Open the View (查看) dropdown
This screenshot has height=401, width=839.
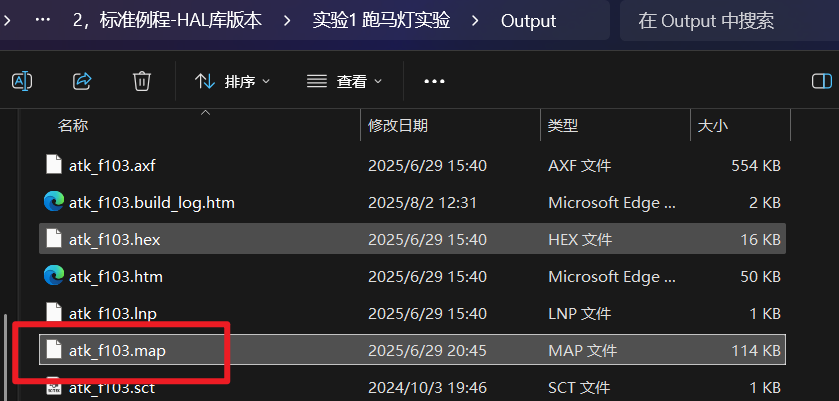pos(344,81)
